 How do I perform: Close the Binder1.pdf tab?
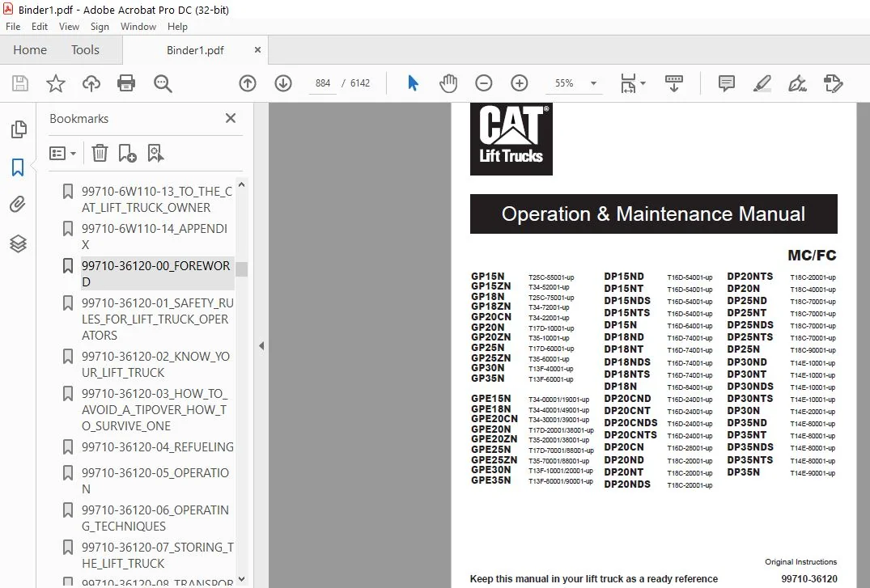257,50
